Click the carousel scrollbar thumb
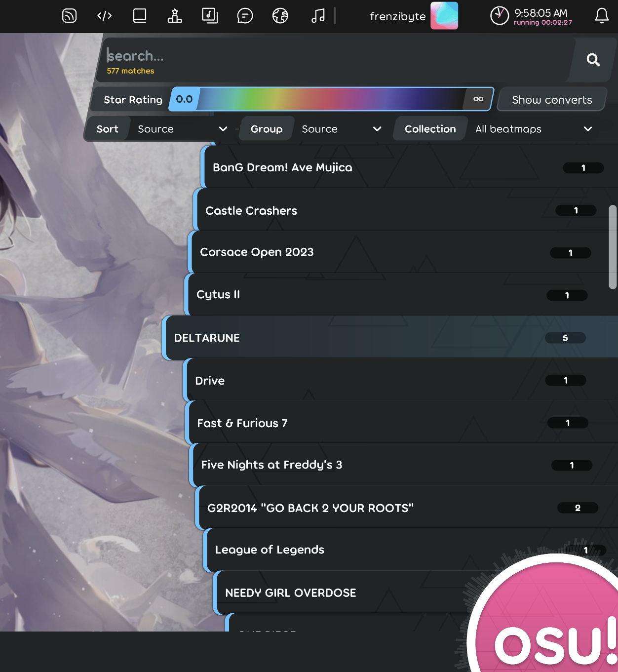618x672 pixels. point(613,247)
